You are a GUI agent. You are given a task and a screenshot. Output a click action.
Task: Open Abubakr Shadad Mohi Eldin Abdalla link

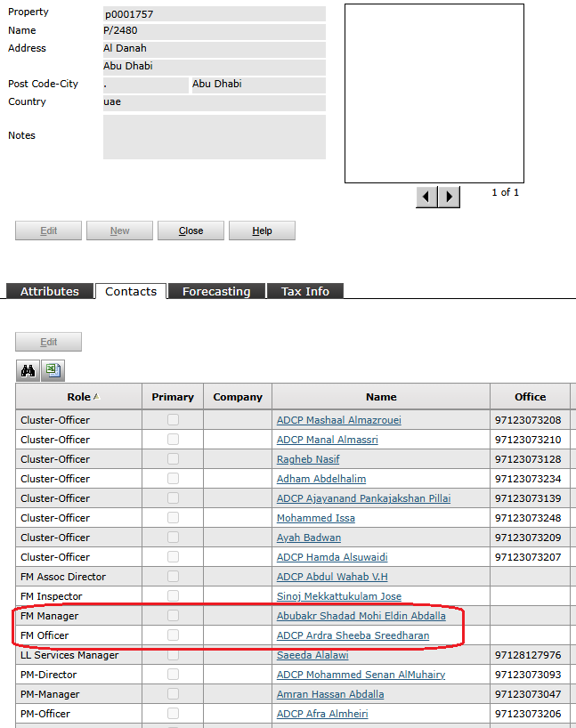click(361, 616)
